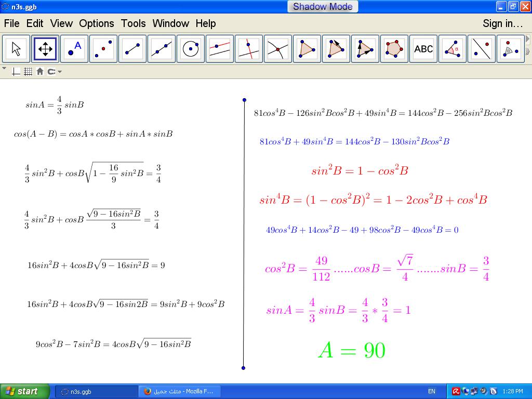
Task: Select Circle with Center through Point tool
Action: 191,49
